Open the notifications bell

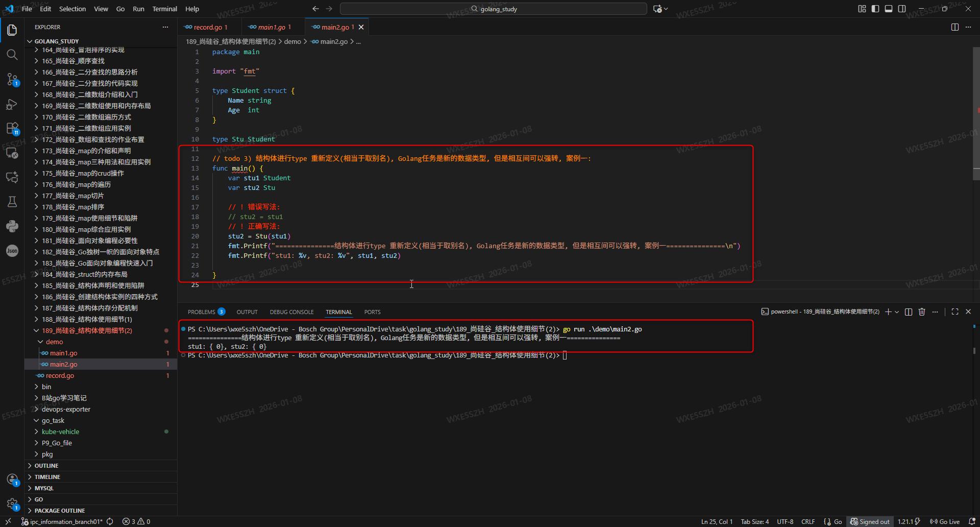pos(972,521)
